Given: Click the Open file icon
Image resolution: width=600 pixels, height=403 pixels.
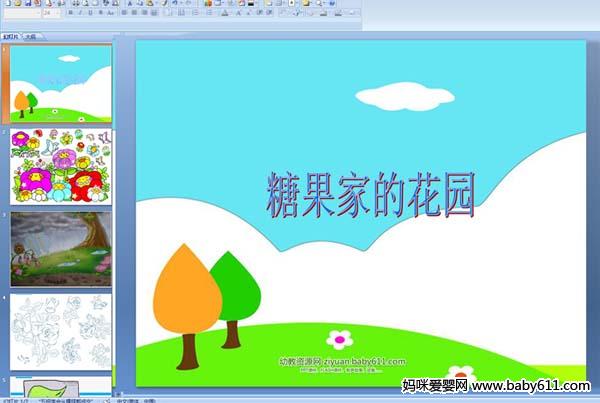Looking at the screenshot, I should point(20,3).
